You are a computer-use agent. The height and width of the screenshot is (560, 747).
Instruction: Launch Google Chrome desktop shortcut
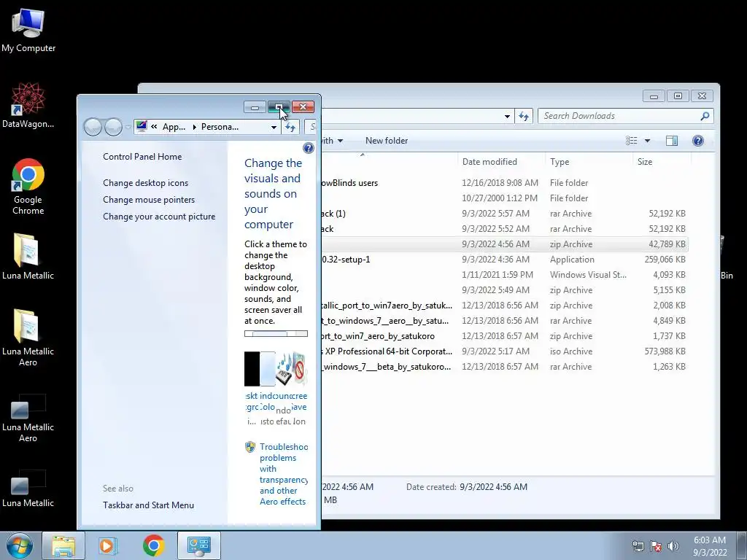tap(28, 186)
